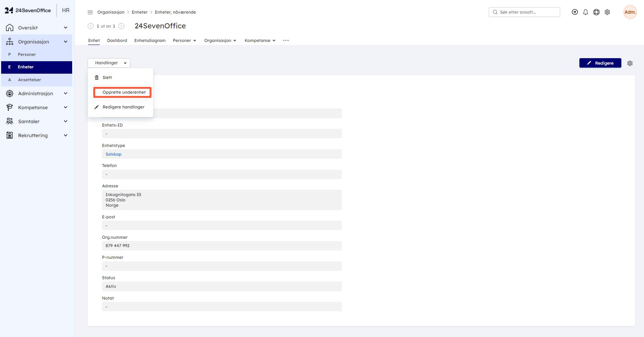Screen dimensions: 644x337
Task: Click Organisasjon in the breadcrumb
Action: (x=111, y=12)
